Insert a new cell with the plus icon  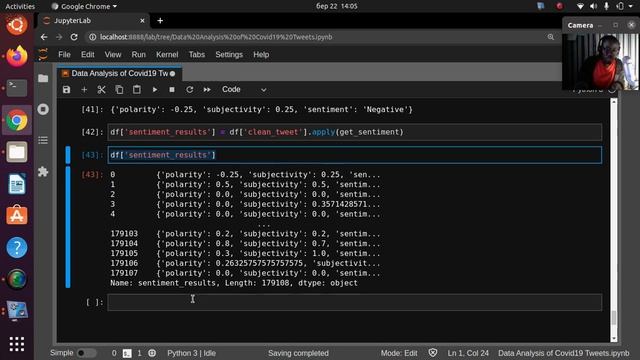tap(84, 89)
